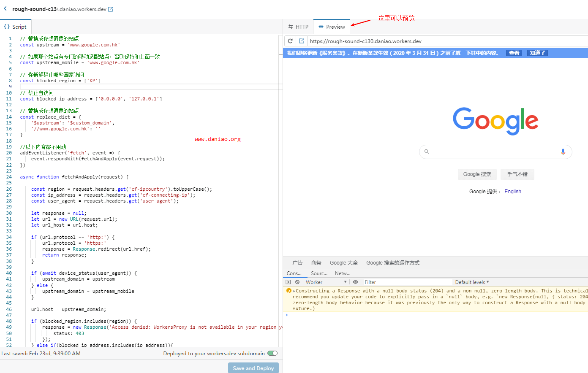Click the Save and Deploy button
Image resolution: width=588 pixels, height=373 pixels.
[253, 368]
